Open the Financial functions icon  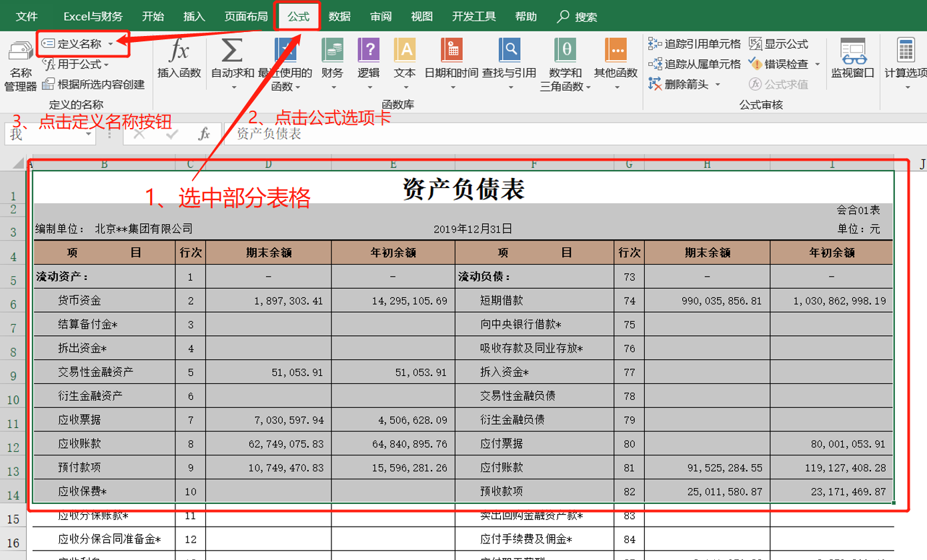332,51
